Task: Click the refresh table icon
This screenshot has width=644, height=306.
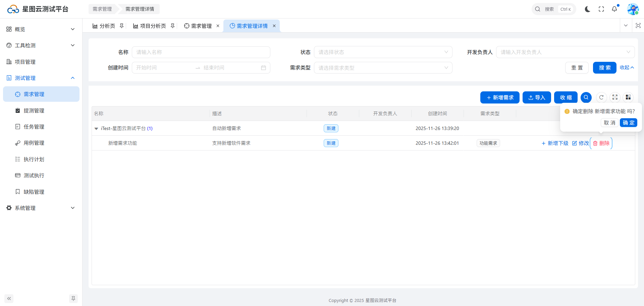Action: tap(601, 97)
